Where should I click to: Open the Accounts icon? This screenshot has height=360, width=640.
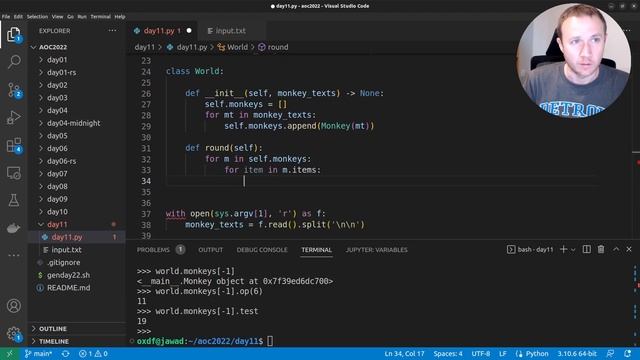click(x=13, y=306)
